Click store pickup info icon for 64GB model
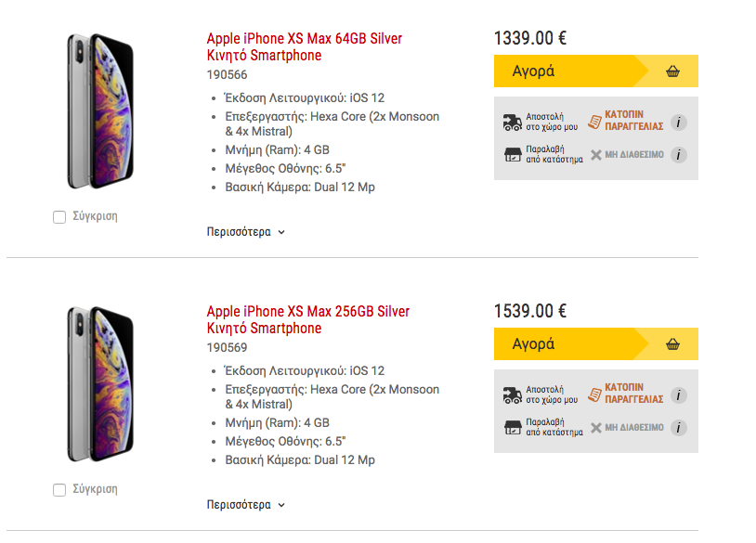The image size is (756, 543). [679, 155]
